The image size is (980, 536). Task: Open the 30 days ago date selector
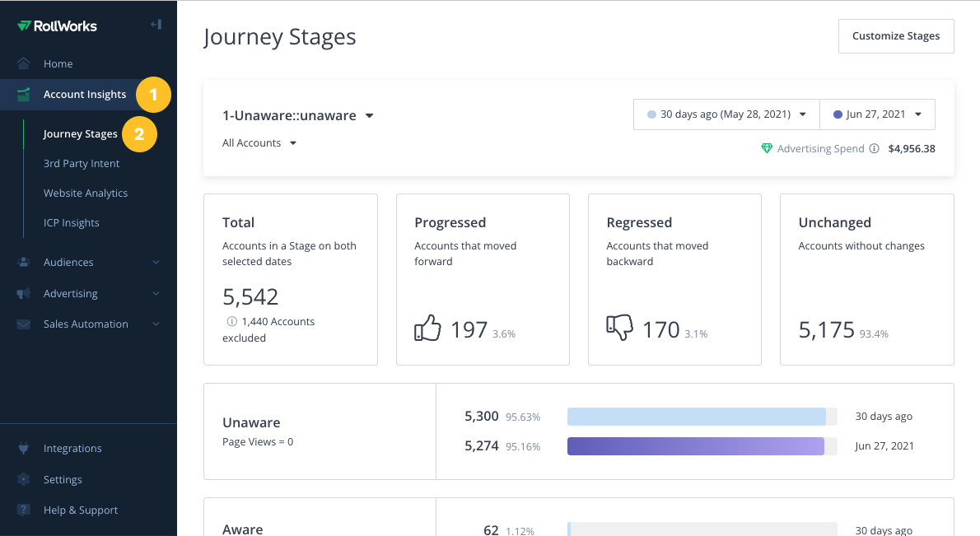pos(725,114)
